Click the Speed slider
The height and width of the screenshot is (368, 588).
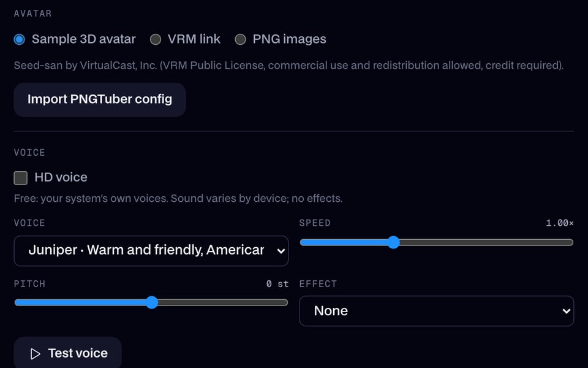pyautogui.click(x=437, y=242)
